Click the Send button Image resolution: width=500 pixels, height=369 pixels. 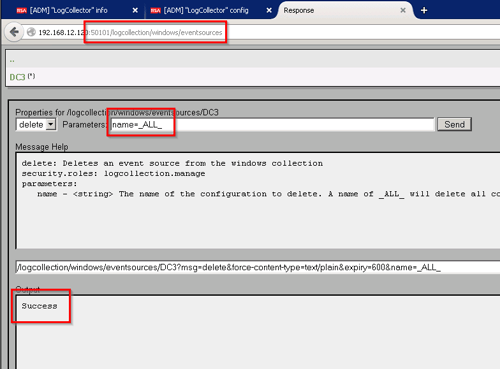pyautogui.click(x=454, y=124)
